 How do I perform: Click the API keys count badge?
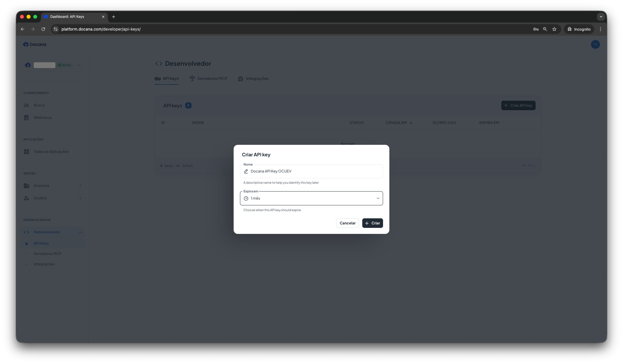click(188, 106)
